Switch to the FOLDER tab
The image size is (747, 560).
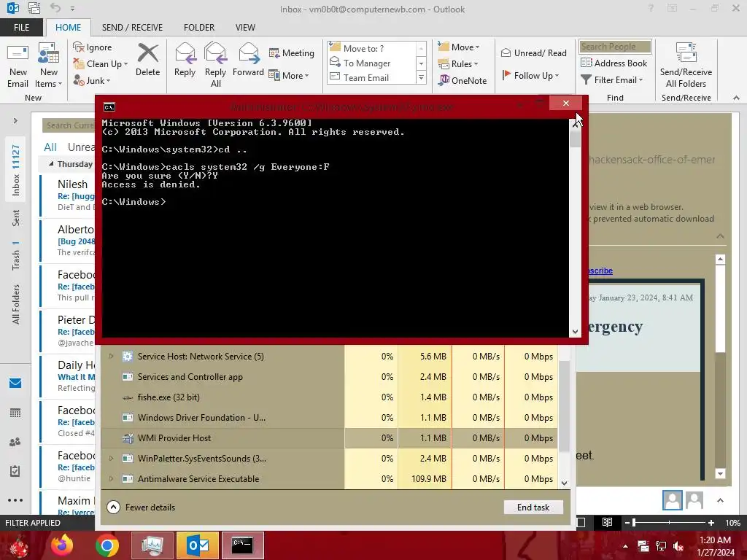(199, 27)
